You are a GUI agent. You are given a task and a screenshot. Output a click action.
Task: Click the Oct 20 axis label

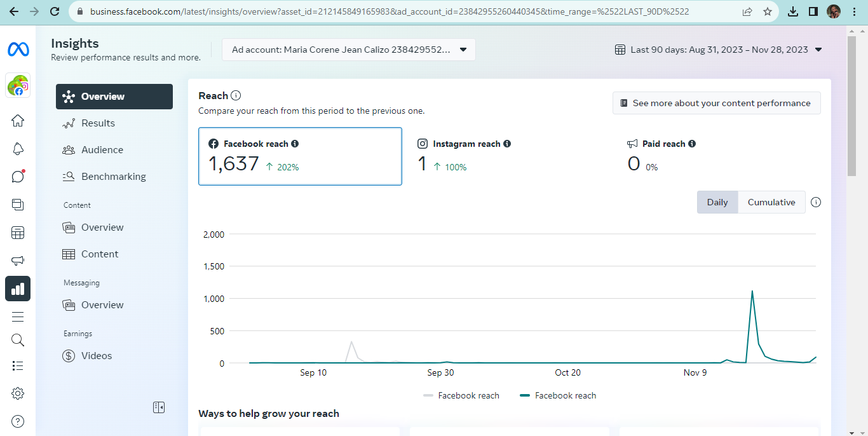coord(567,372)
